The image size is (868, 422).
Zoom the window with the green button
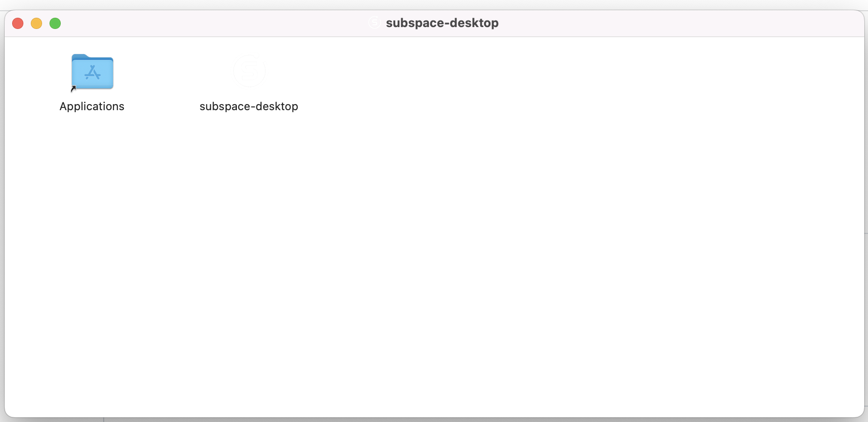click(55, 23)
